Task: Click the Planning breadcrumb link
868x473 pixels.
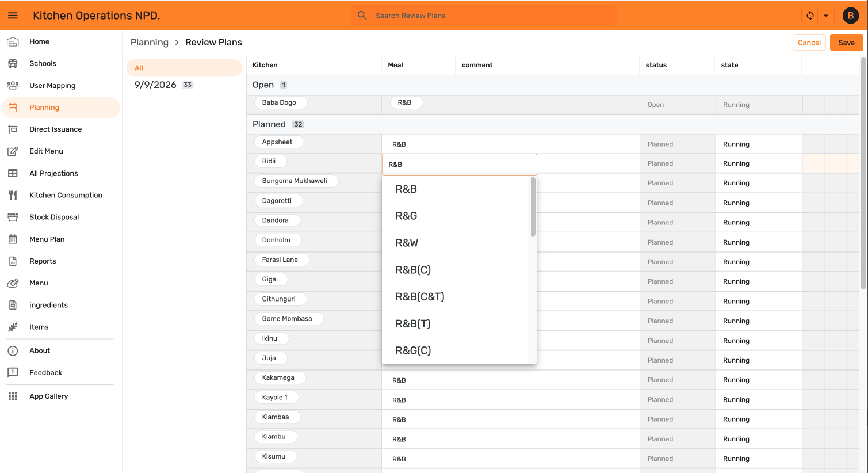Action: (x=150, y=43)
